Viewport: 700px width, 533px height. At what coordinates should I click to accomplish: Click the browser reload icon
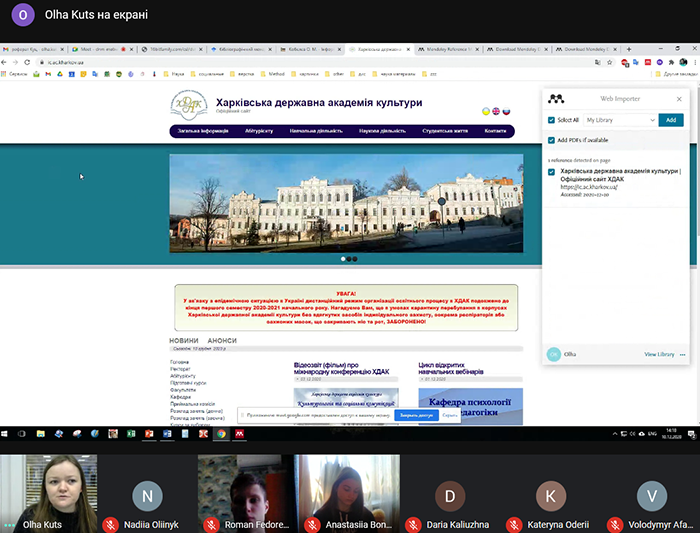point(27,62)
